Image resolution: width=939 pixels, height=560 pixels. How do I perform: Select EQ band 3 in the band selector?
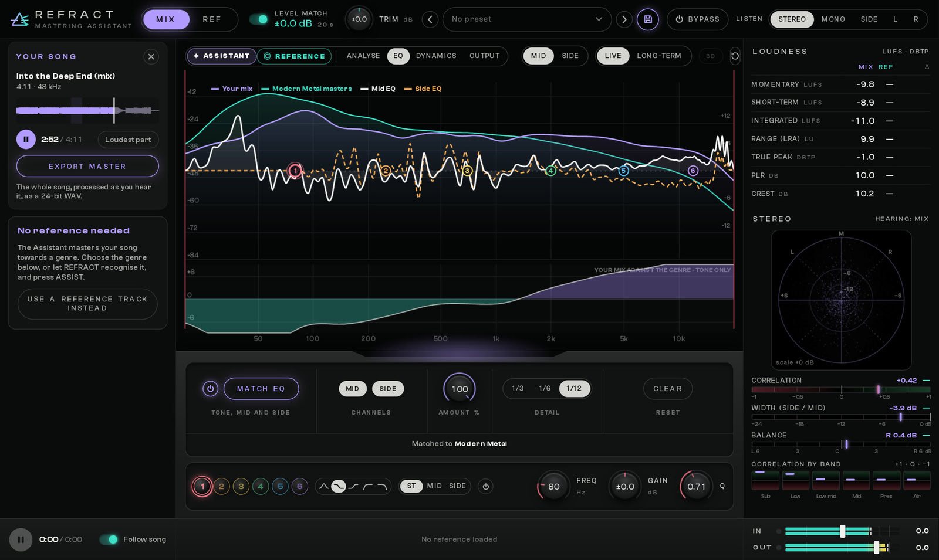click(x=241, y=486)
